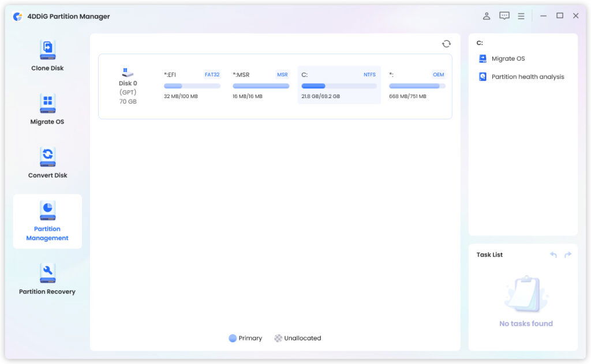Switch to Migrate OS sidebar label

[47, 122]
